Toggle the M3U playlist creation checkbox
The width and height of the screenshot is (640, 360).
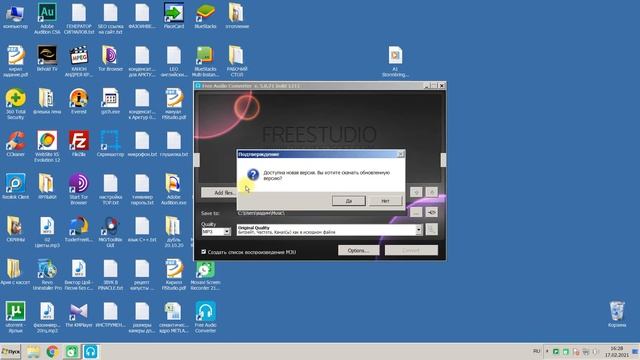204,252
